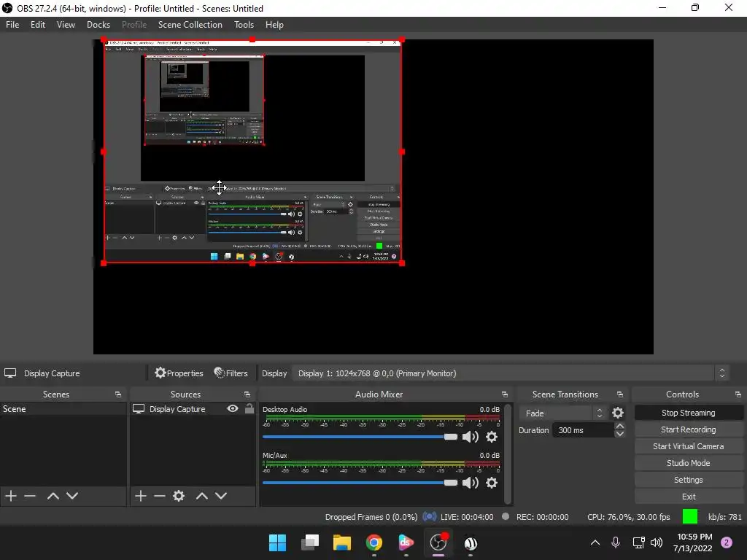This screenshot has height=560, width=747.
Task: Pop out the Scenes dock
Action: pos(118,394)
